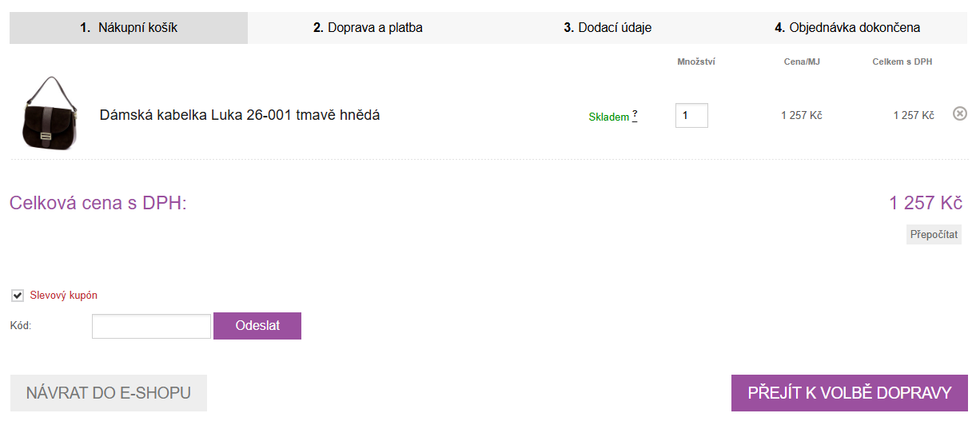
Task: Click the purple total price 1 257 Kč
Action: tap(925, 203)
